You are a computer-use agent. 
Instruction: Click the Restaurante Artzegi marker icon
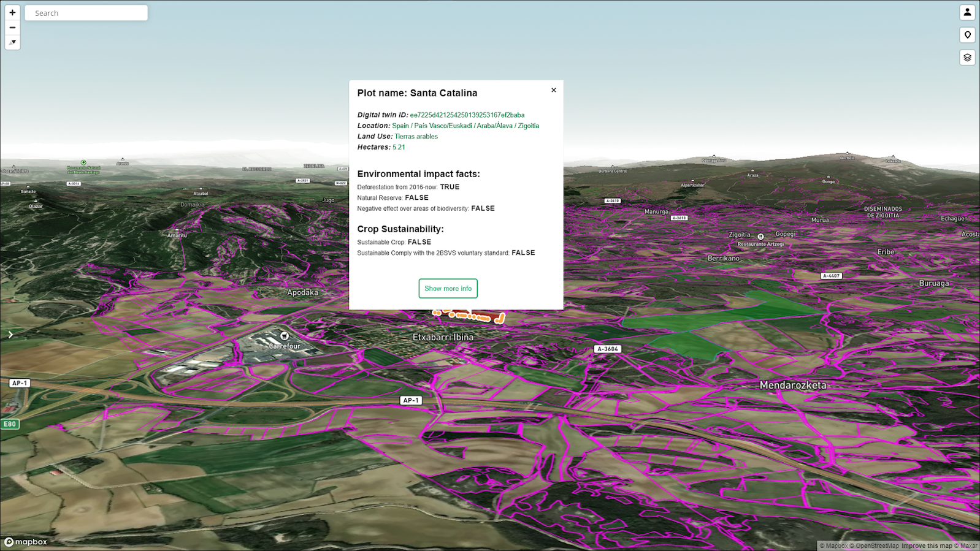click(x=760, y=237)
